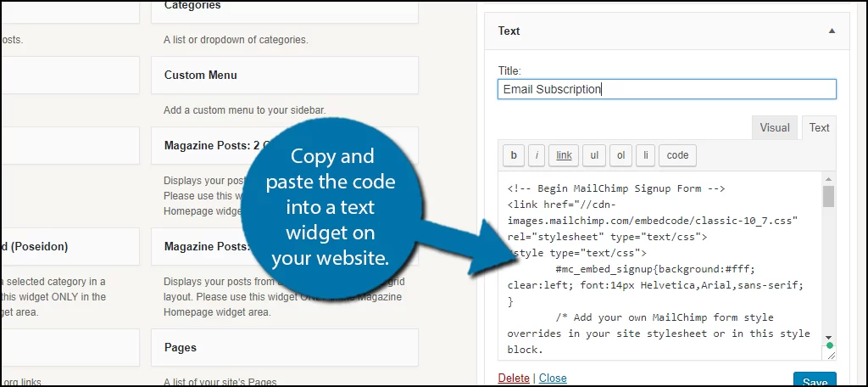Click the code editor scrollbar up arrow
This screenshot has width=868, height=387.
pyautogui.click(x=828, y=179)
